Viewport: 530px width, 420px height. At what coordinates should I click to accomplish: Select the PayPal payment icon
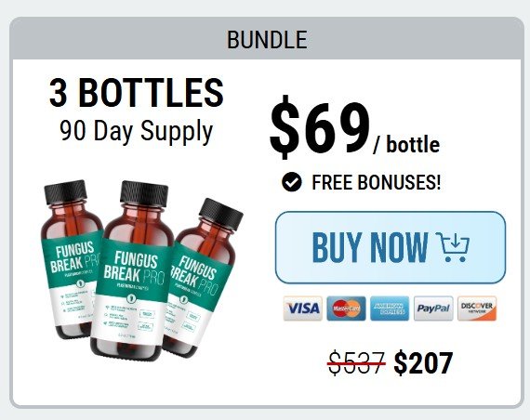click(x=433, y=308)
